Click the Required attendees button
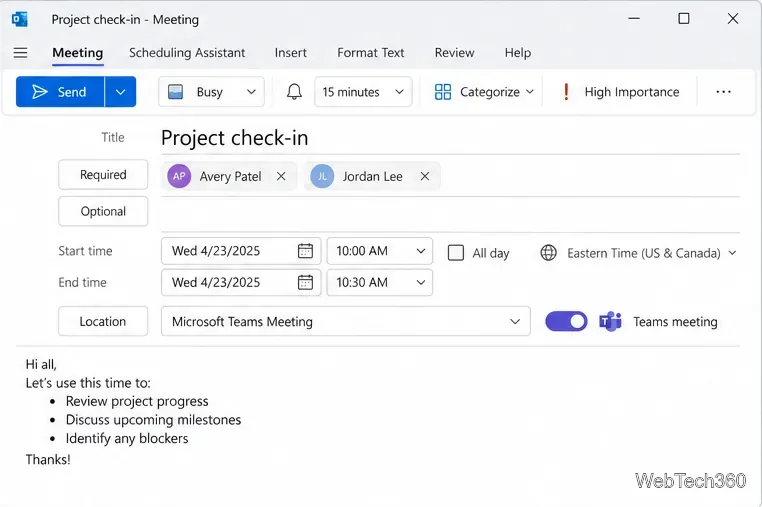Screen dimensions: 762x507 coord(103,175)
